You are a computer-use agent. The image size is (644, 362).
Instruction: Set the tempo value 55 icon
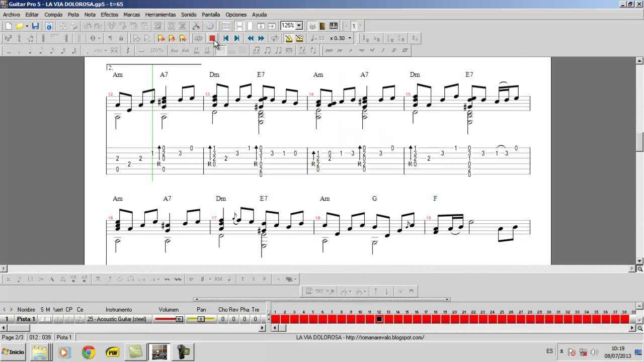[x=318, y=38]
